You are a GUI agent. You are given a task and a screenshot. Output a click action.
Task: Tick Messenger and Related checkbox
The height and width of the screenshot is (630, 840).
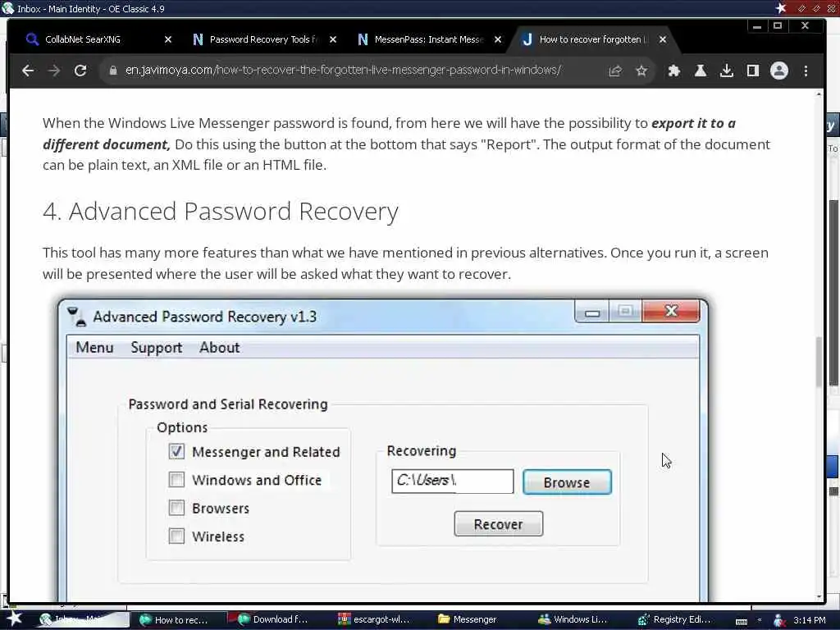176,451
